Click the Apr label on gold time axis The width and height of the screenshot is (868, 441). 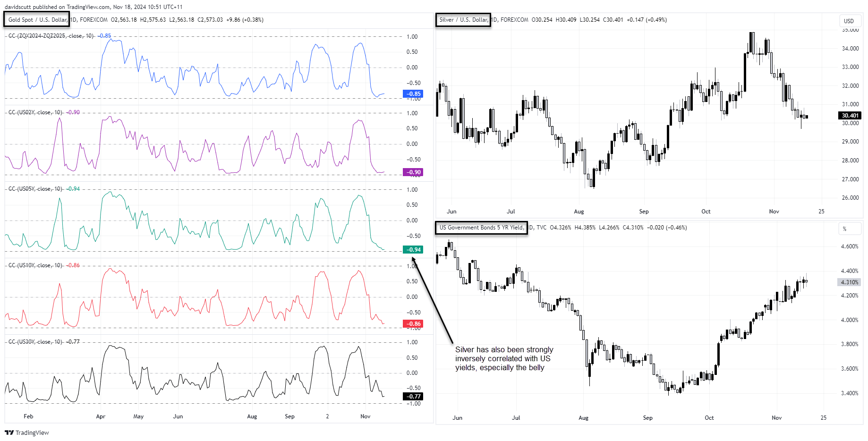pos(101,416)
